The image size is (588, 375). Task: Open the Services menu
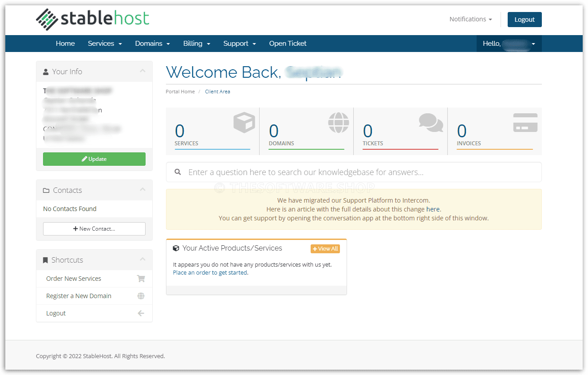105,44
